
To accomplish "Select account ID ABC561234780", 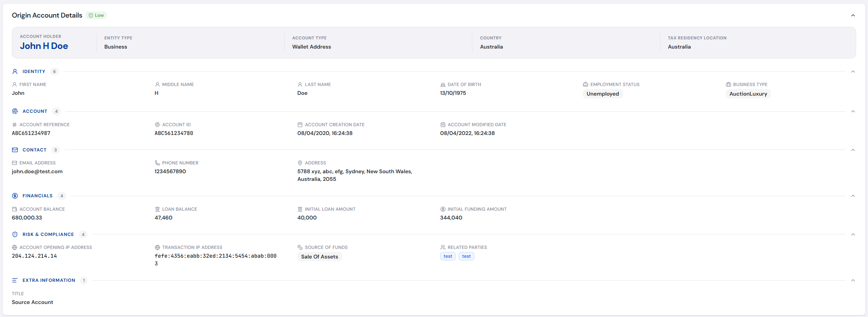I will (x=174, y=133).
